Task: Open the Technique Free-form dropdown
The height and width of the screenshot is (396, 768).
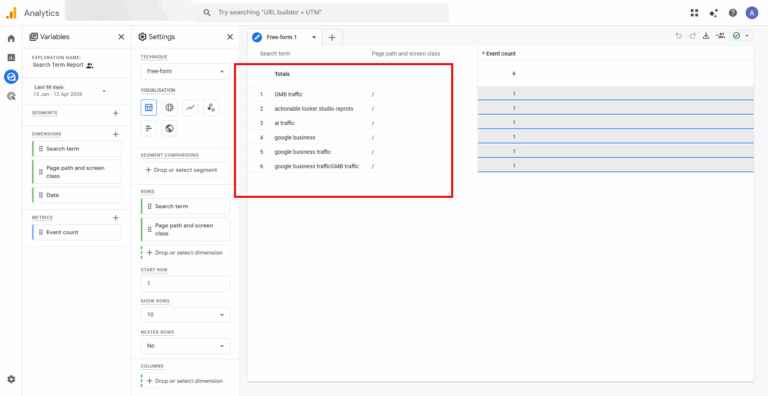Action: click(185, 72)
